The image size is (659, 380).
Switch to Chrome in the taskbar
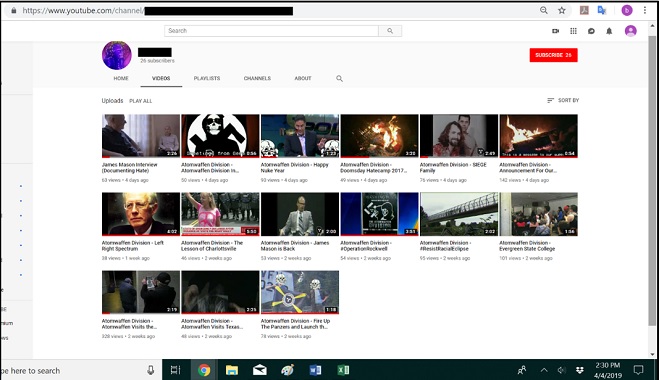pyautogui.click(x=204, y=370)
